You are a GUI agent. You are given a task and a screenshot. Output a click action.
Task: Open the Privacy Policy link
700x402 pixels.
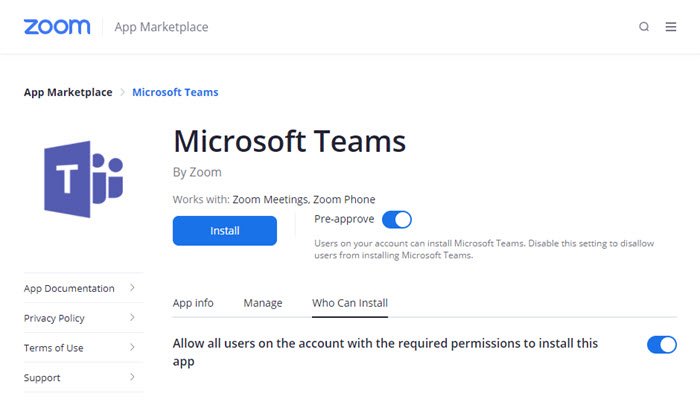tap(54, 318)
